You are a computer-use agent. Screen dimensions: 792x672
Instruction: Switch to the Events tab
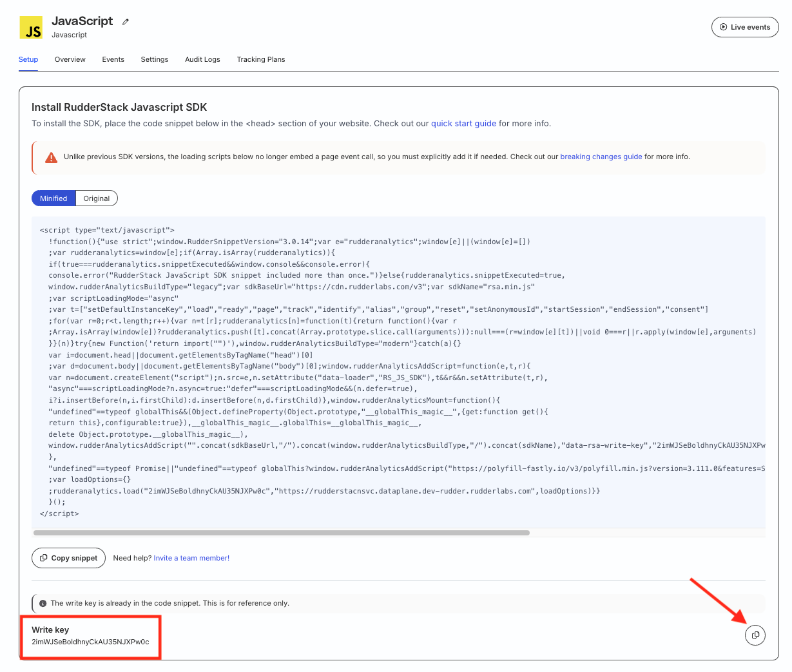113,59
